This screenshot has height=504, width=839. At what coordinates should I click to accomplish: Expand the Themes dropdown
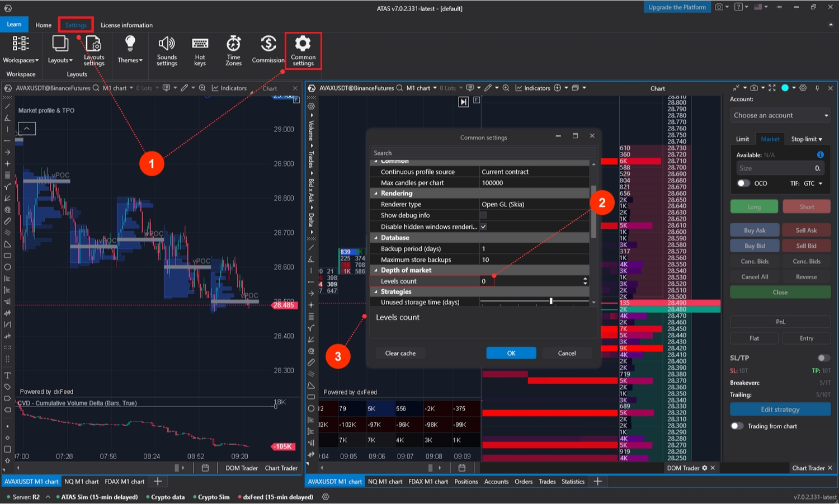tap(130, 49)
